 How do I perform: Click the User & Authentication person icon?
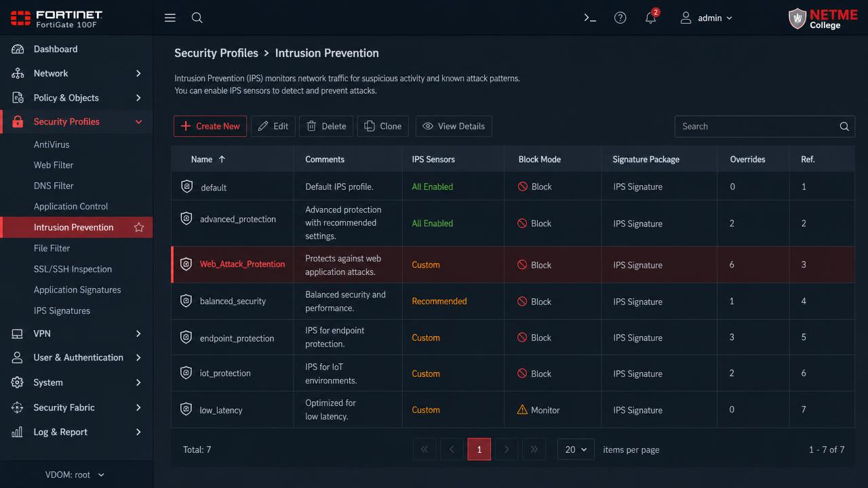coord(18,357)
